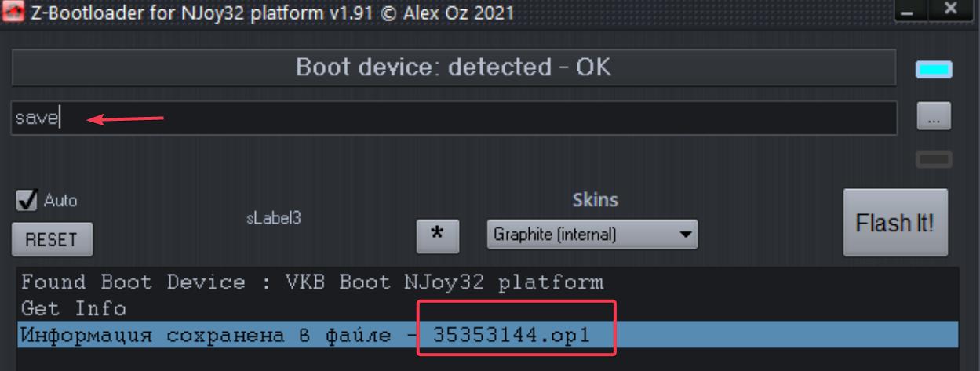980x371 pixels.
Task: Click the Skins heading label
Action: click(596, 200)
